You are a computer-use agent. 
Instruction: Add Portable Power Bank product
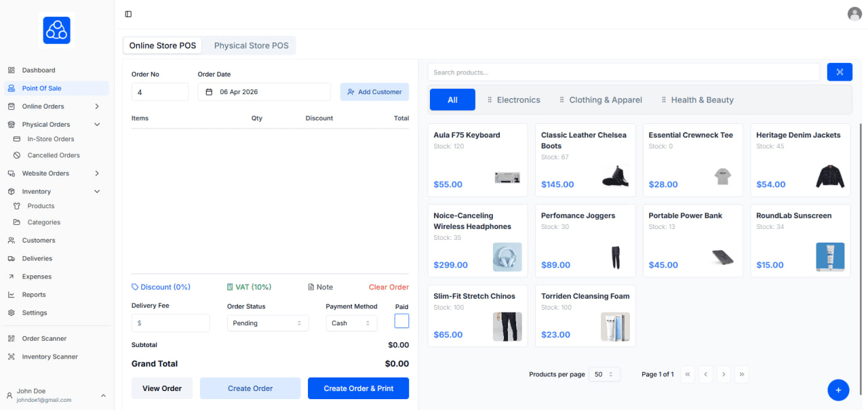click(693, 241)
